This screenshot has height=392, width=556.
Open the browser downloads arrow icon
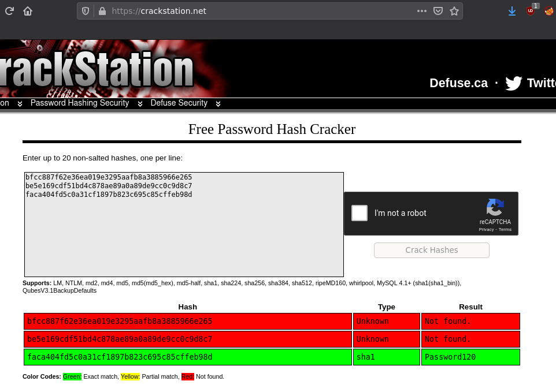(x=511, y=11)
